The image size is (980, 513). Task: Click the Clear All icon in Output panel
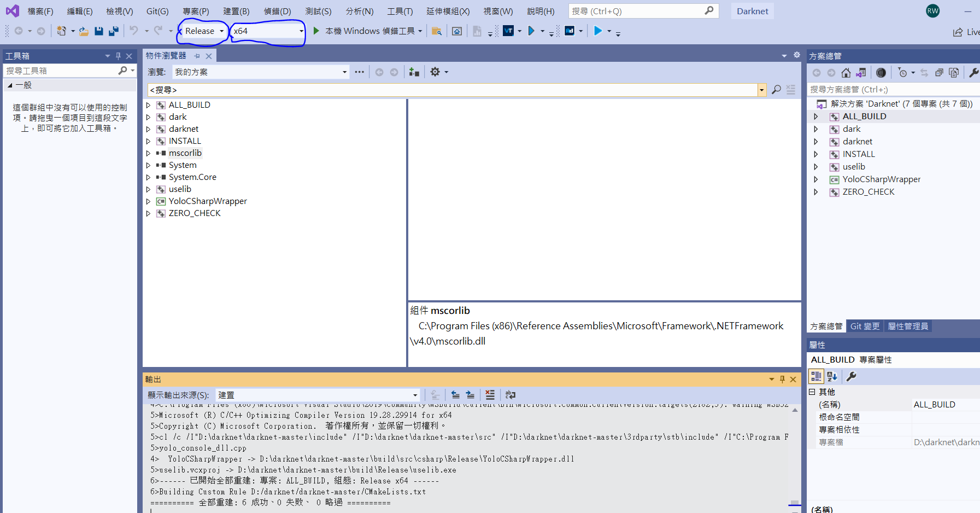490,395
